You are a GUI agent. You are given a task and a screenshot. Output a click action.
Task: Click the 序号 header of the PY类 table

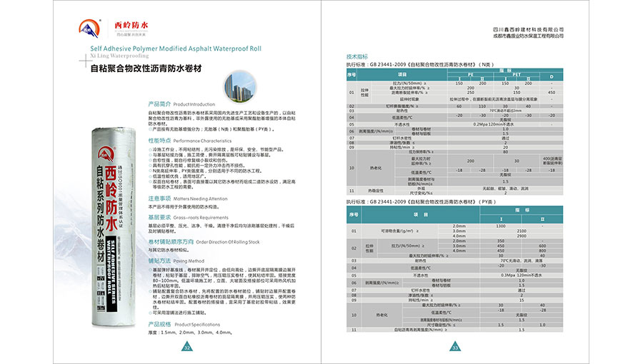click(354, 215)
